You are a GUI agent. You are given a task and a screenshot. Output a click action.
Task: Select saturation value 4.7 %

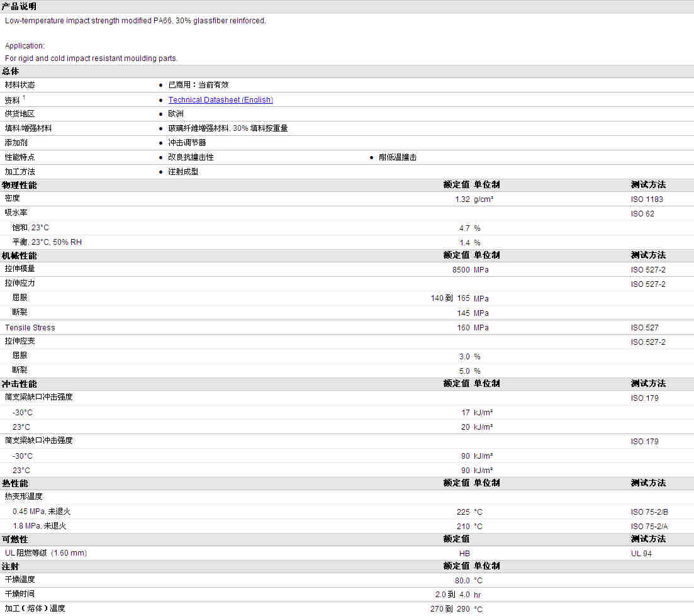pyautogui.click(x=469, y=228)
